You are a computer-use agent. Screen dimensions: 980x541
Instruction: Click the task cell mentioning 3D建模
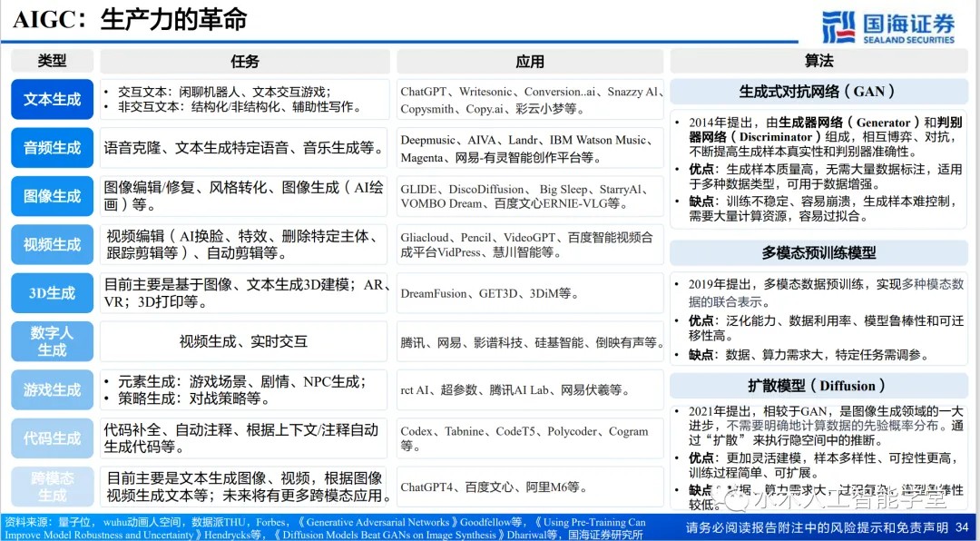tap(244, 292)
